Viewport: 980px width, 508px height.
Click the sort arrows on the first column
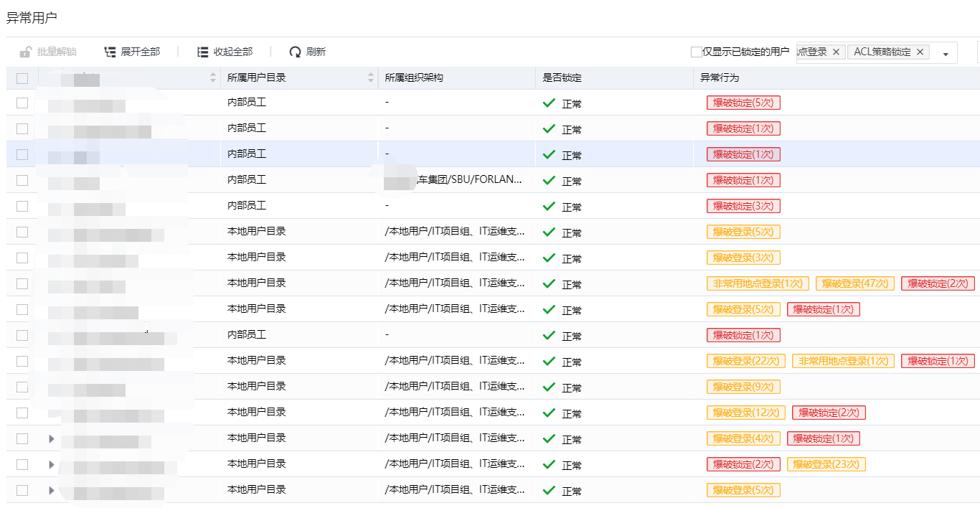213,77
